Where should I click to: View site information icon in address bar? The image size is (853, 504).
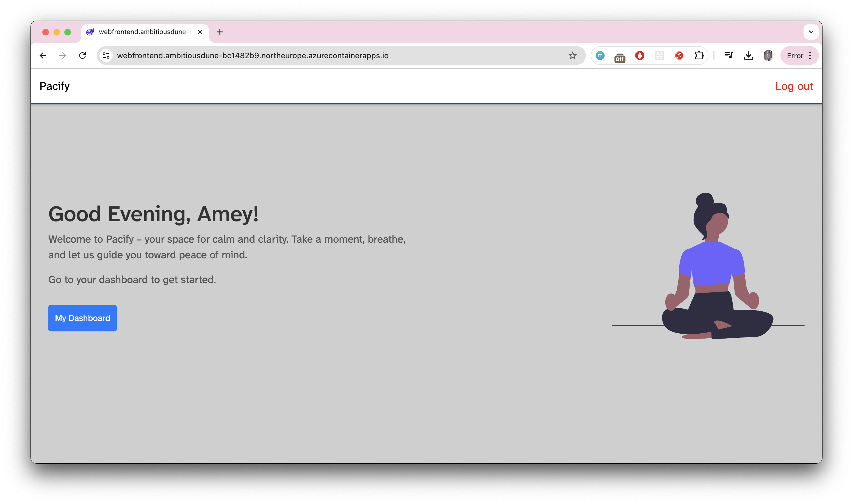[106, 55]
